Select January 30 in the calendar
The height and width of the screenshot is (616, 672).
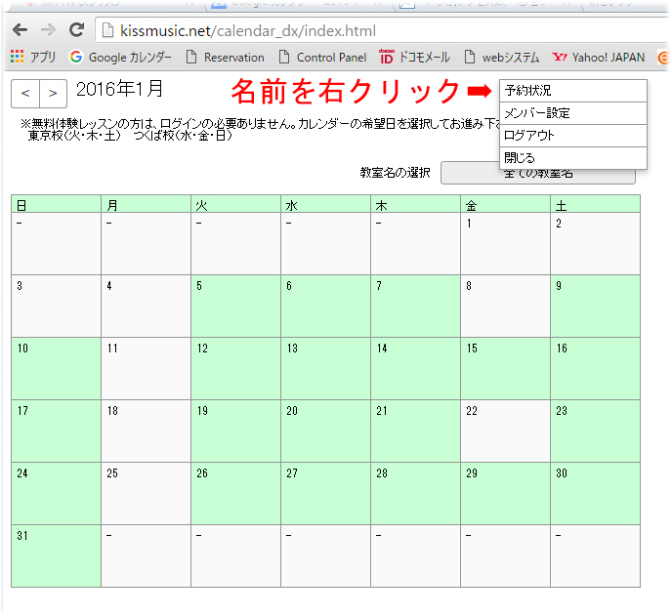(595, 494)
